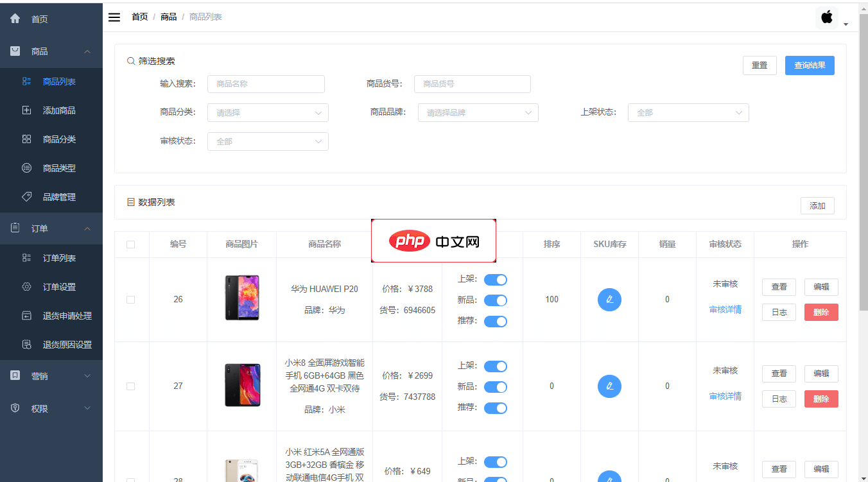Open the 退货申请处理 sidebar icon
The image size is (868, 482).
coord(26,315)
